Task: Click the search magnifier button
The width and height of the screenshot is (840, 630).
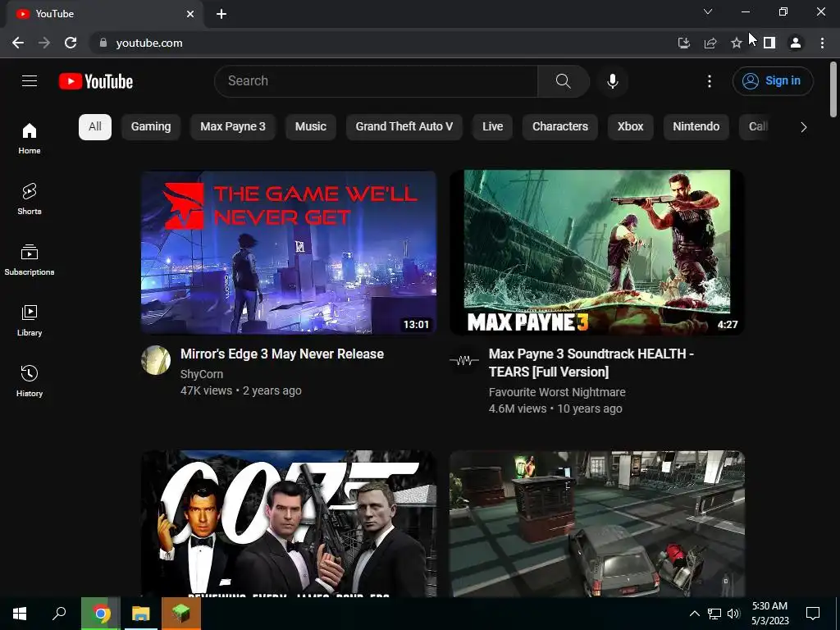Action: pyautogui.click(x=563, y=81)
